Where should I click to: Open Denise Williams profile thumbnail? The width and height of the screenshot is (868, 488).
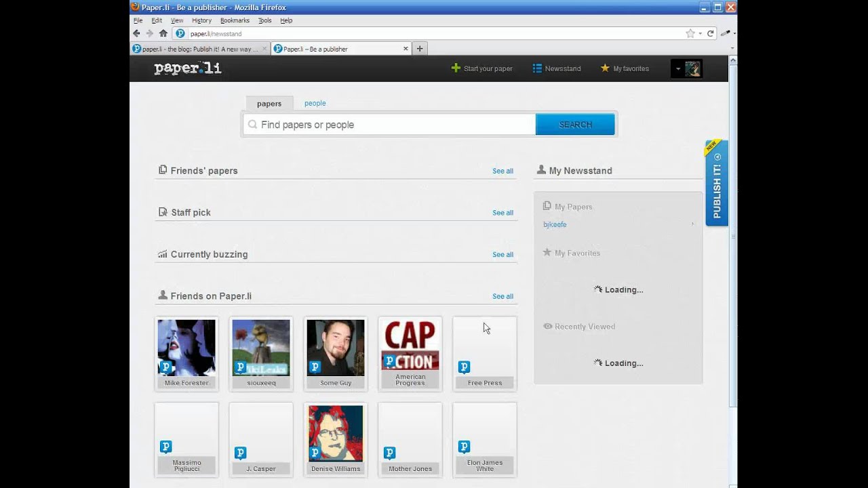tap(336, 434)
